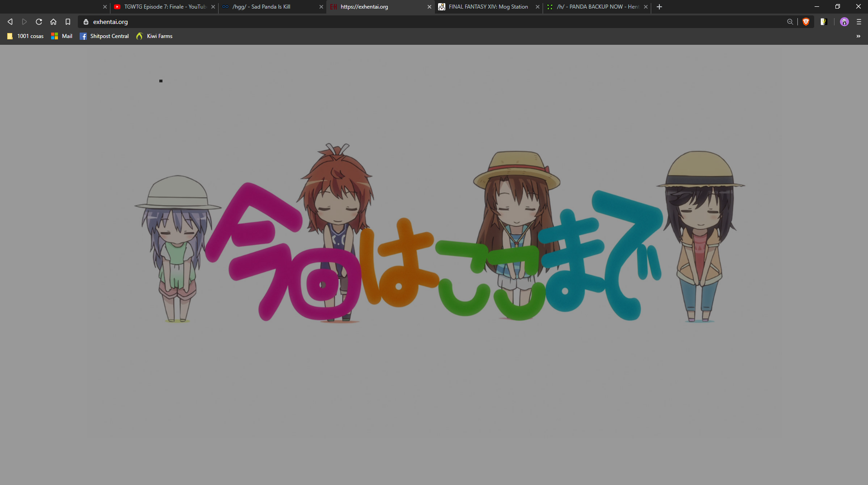The width and height of the screenshot is (868, 485).
Task: Close the leftmost partially hidden tab
Action: pyautogui.click(x=105, y=7)
